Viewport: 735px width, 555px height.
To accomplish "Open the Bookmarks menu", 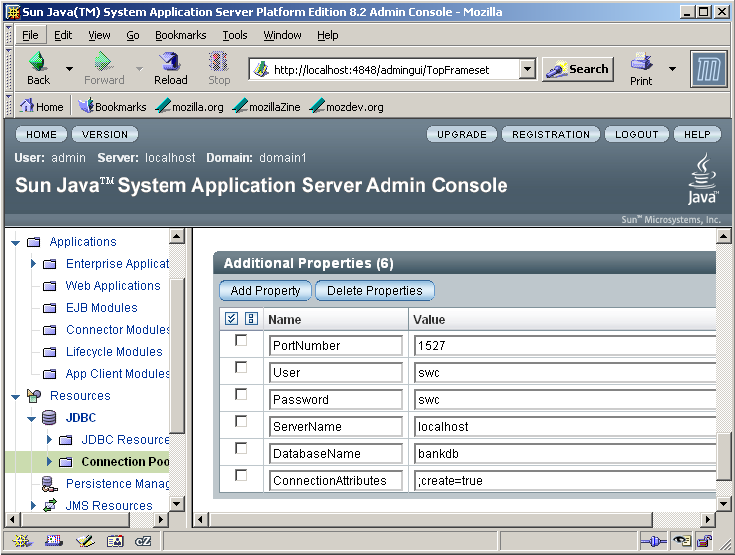I will [180, 35].
